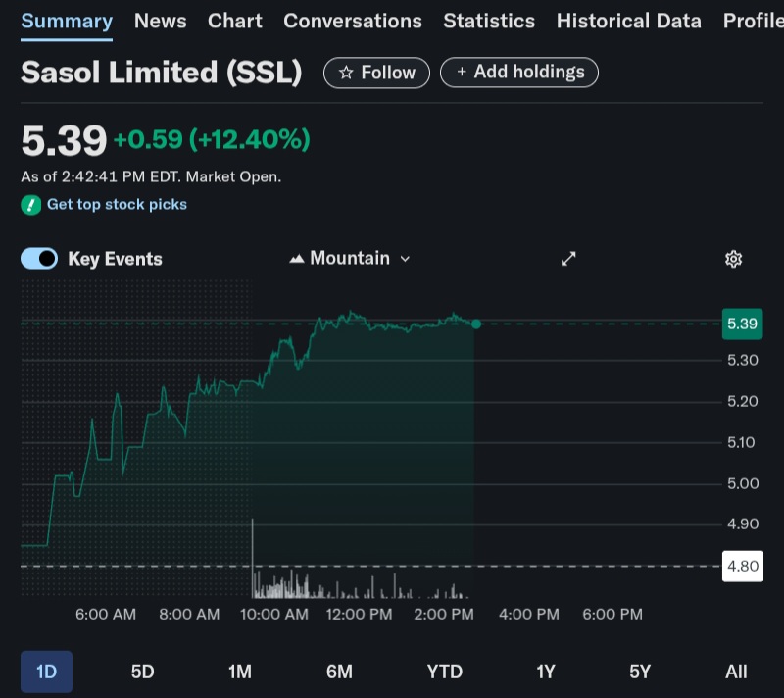Image resolution: width=784 pixels, height=698 pixels.
Task: Expand chart to full screen
Action: (568, 259)
